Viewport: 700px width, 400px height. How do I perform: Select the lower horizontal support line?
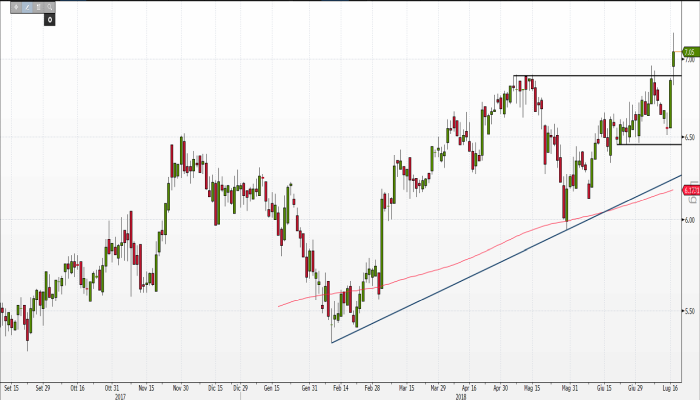650,144
